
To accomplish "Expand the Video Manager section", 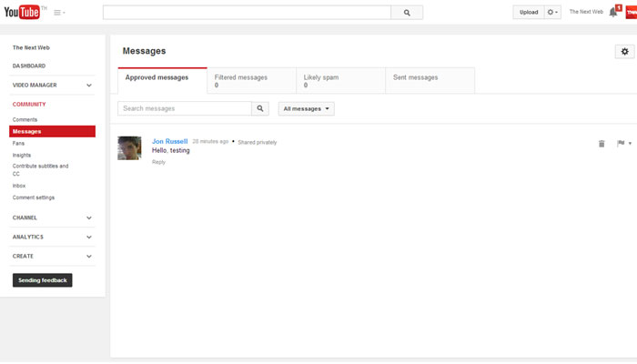I will point(88,85).
